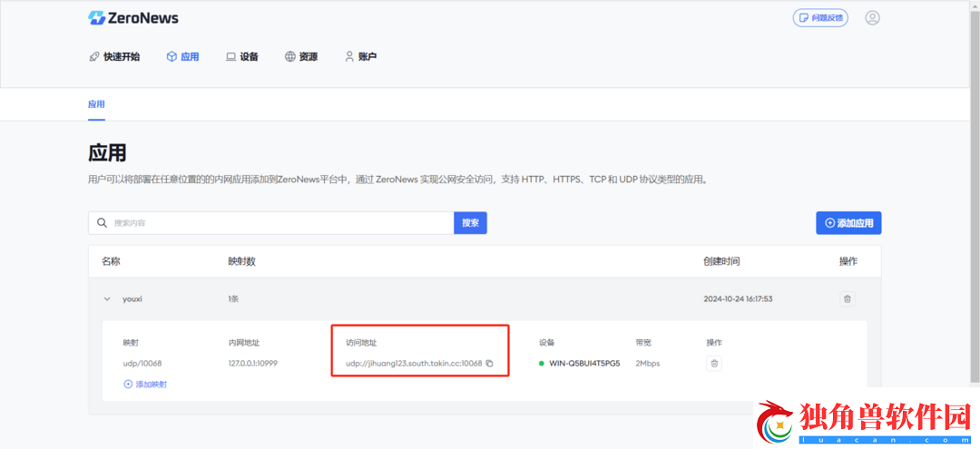Viewport: 980px width, 449px height.
Task: Click the 映射数 column header
Action: pos(242,261)
